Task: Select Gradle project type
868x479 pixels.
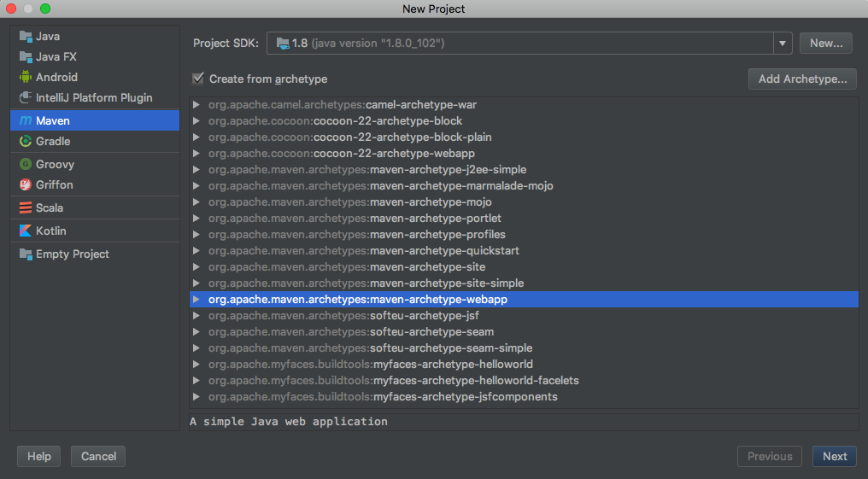Action: click(95, 142)
